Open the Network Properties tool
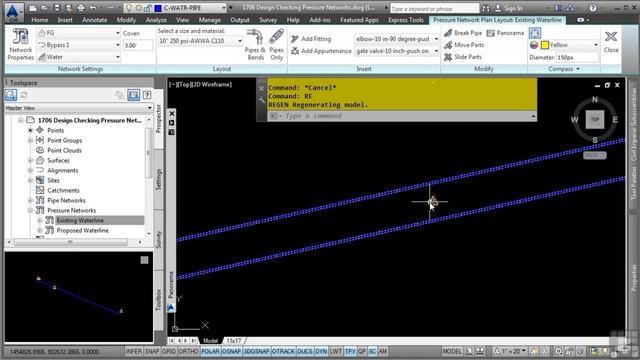The width and height of the screenshot is (640, 360). coord(20,45)
